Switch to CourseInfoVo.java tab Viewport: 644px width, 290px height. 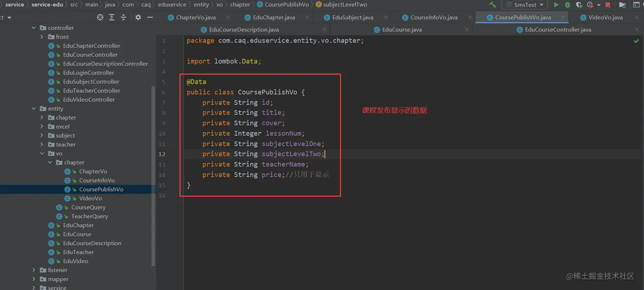(434, 17)
